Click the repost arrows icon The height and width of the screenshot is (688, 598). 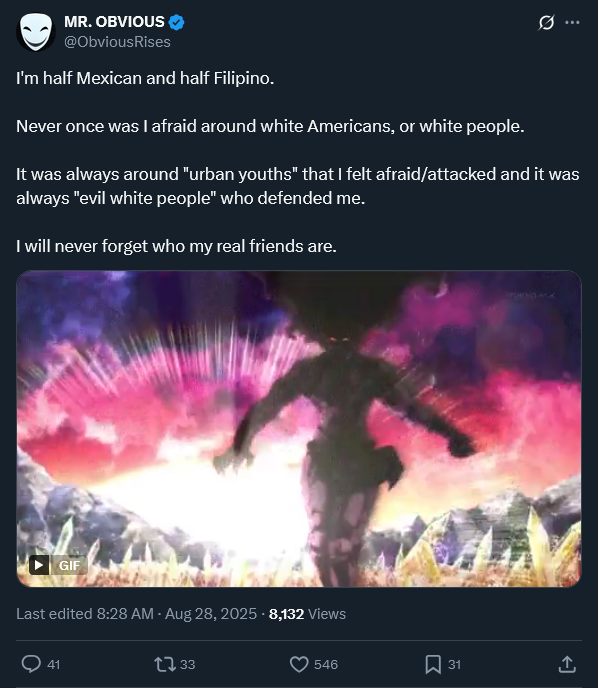click(x=165, y=664)
